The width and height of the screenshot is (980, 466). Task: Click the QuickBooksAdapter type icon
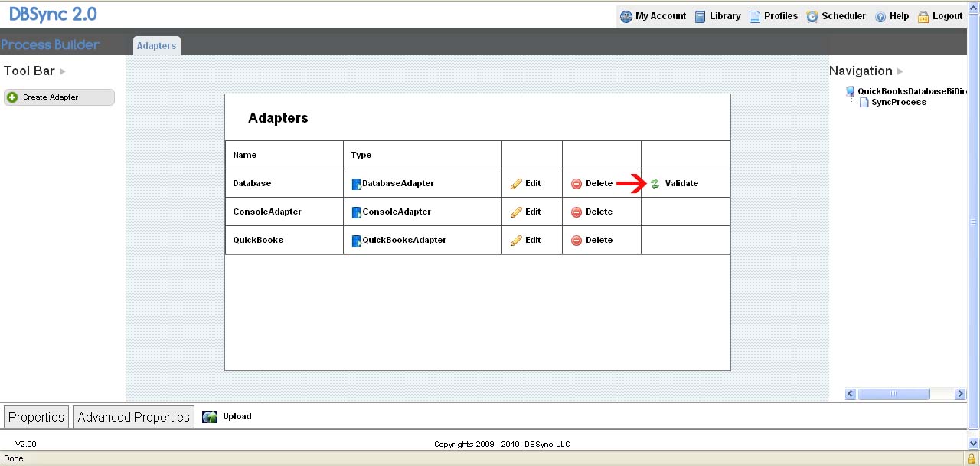(356, 241)
